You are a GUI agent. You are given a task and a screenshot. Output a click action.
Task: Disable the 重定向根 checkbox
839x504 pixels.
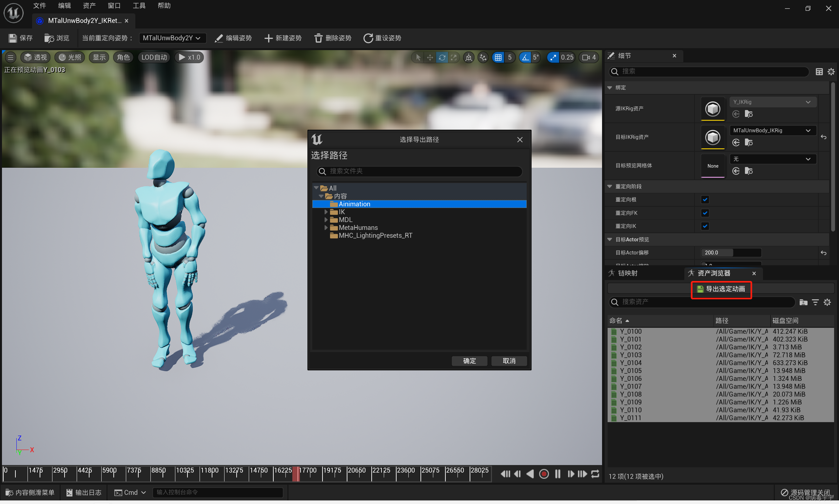(x=705, y=200)
